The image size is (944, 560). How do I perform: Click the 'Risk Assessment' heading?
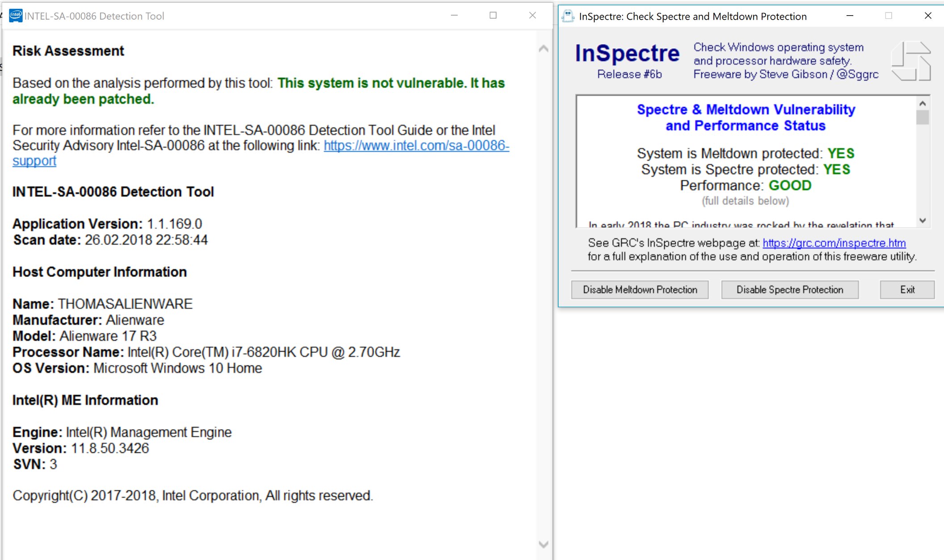(x=68, y=51)
